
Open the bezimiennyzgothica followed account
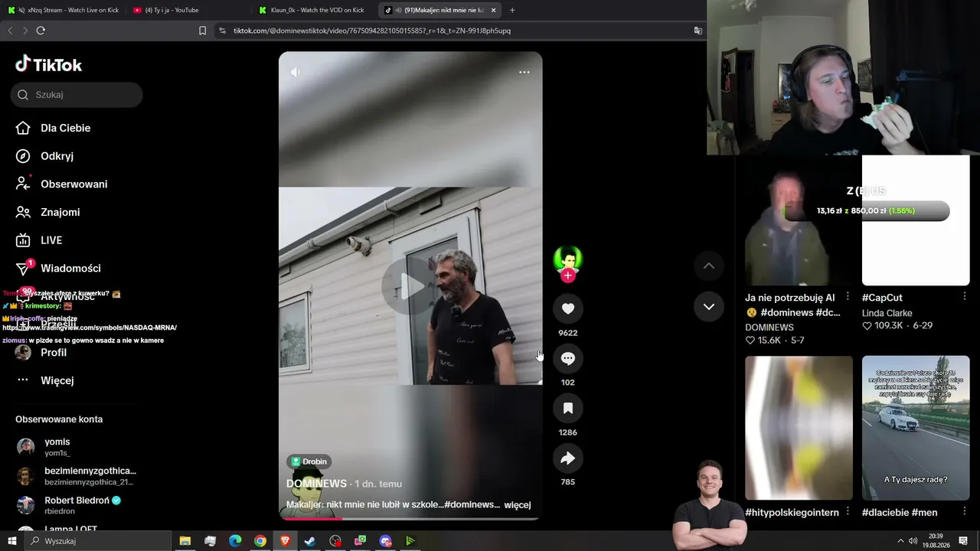[x=75, y=476]
